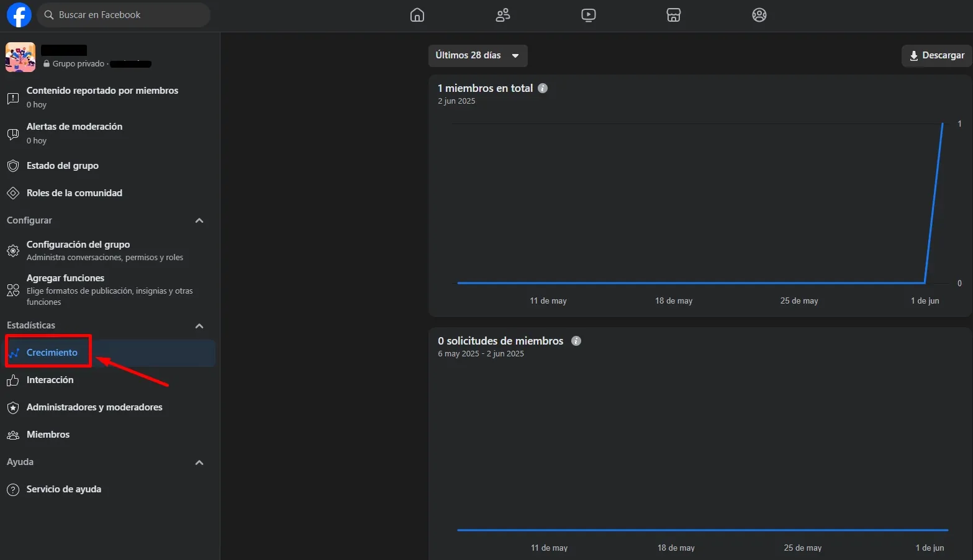This screenshot has width=973, height=560.
Task: Collapse the Ayuda section
Action: pyautogui.click(x=199, y=463)
